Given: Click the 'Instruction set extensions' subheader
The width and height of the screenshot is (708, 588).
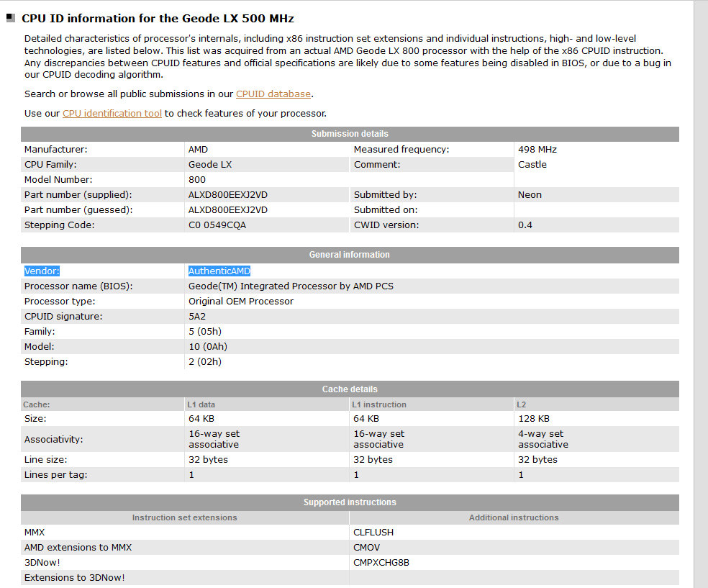Looking at the screenshot, I should pyautogui.click(x=185, y=517).
